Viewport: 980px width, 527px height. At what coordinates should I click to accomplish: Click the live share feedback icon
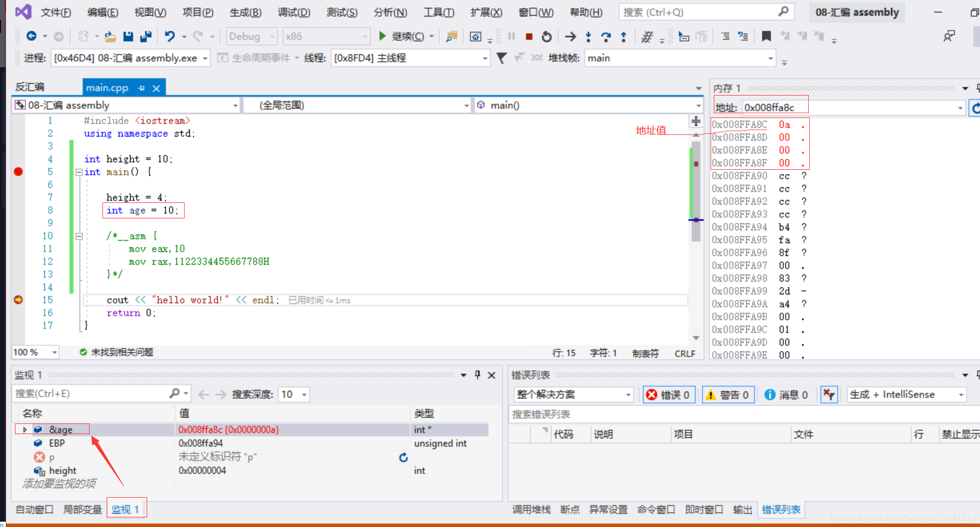coord(949,36)
